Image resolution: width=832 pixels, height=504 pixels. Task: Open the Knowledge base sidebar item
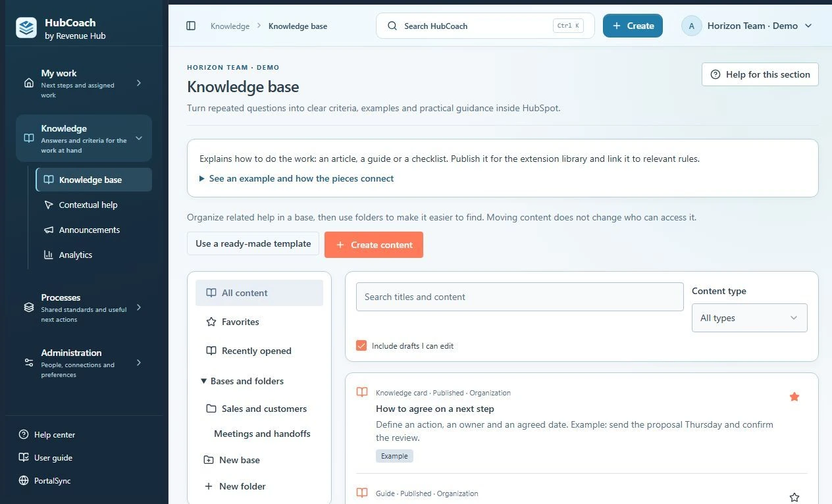click(x=94, y=180)
